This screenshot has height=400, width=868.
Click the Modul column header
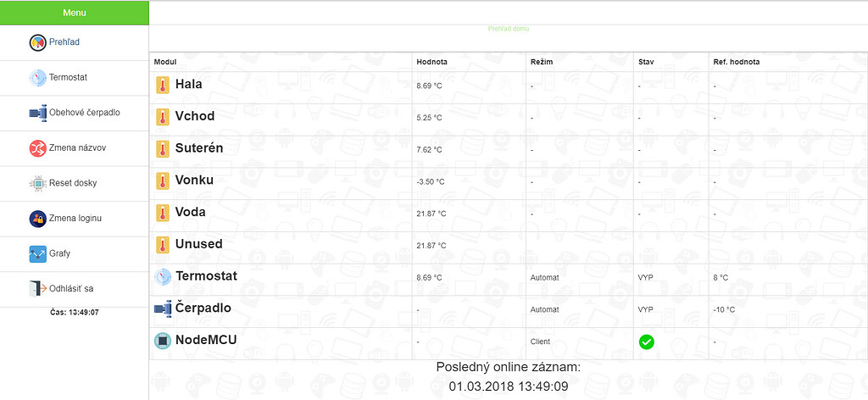click(x=165, y=62)
